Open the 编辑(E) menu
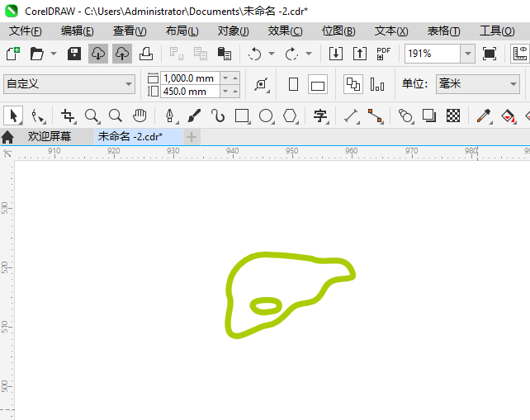Viewport: 530px width, 420px height. tap(77, 31)
